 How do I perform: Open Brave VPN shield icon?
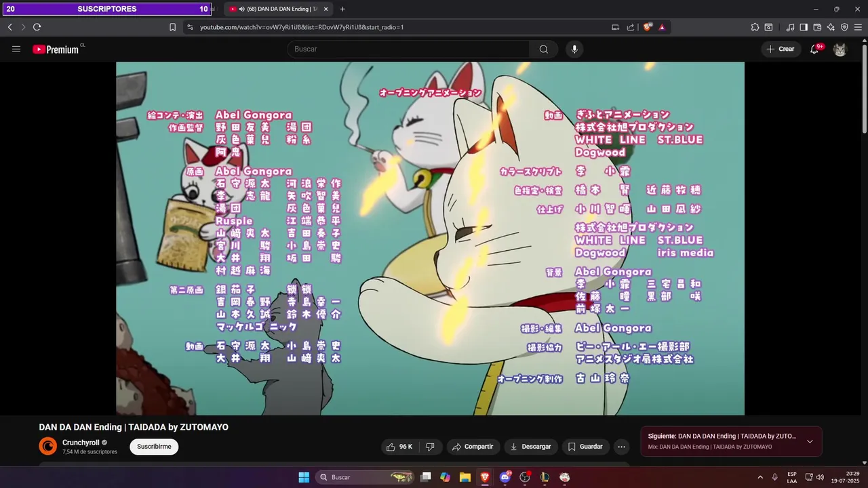pyautogui.click(x=844, y=27)
